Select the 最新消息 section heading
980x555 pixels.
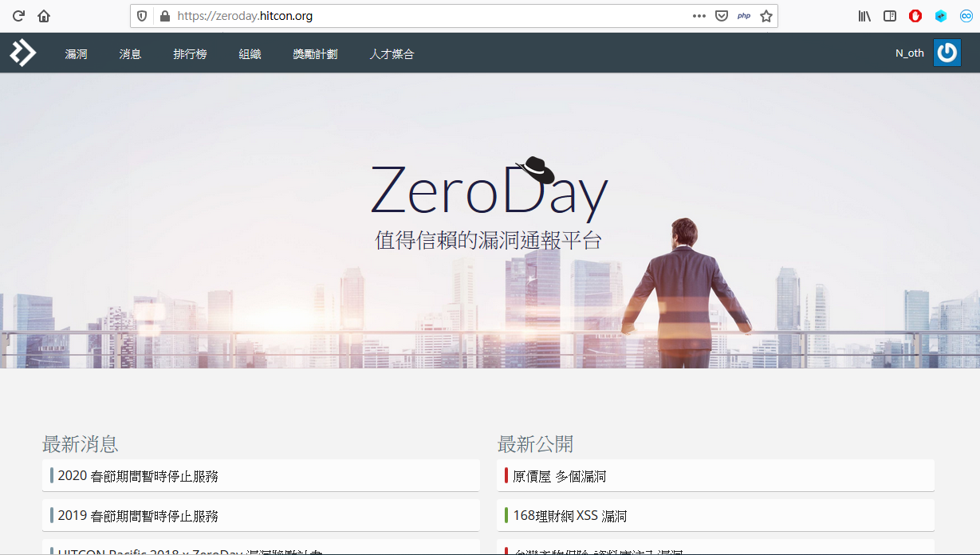click(81, 444)
